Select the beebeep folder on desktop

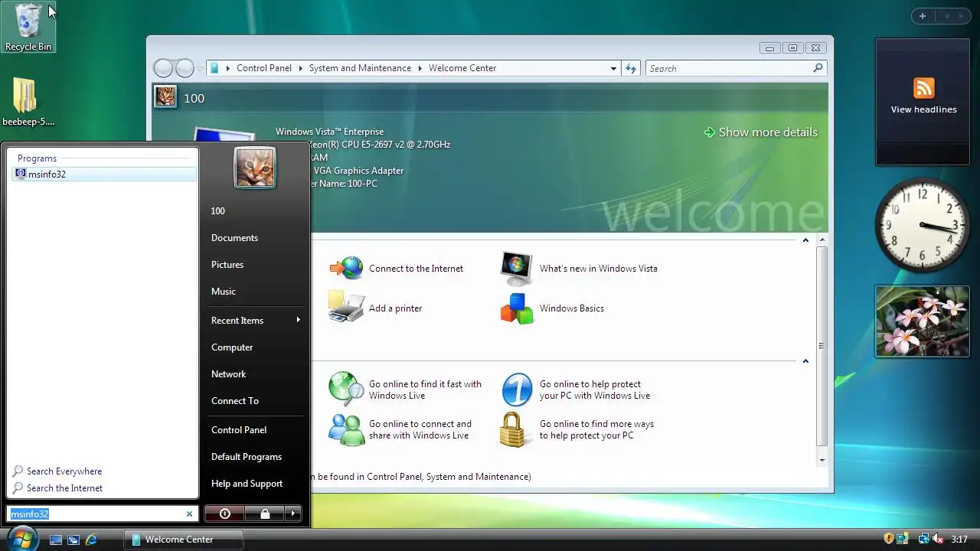(28, 102)
